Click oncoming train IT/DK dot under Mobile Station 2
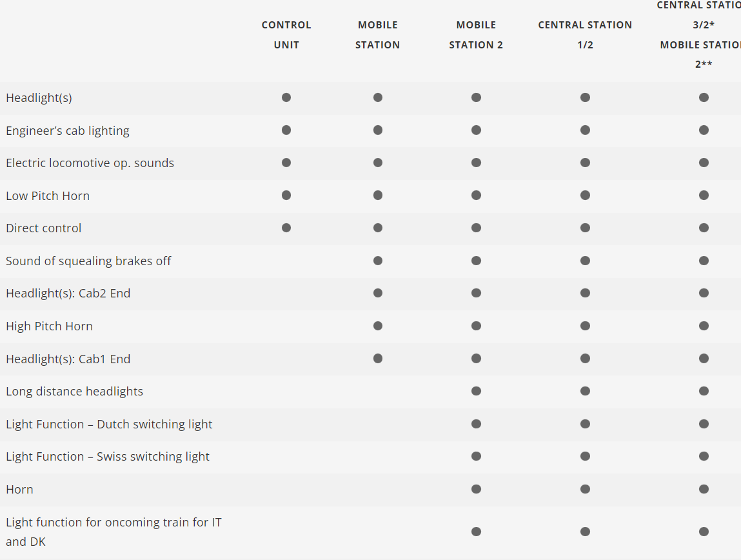The height and width of the screenshot is (560, 741). point(476,532)
